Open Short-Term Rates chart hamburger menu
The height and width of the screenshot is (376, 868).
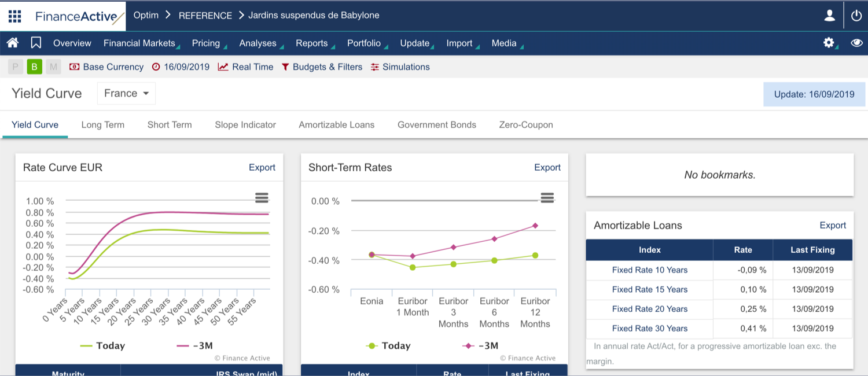tap(547, 198)
